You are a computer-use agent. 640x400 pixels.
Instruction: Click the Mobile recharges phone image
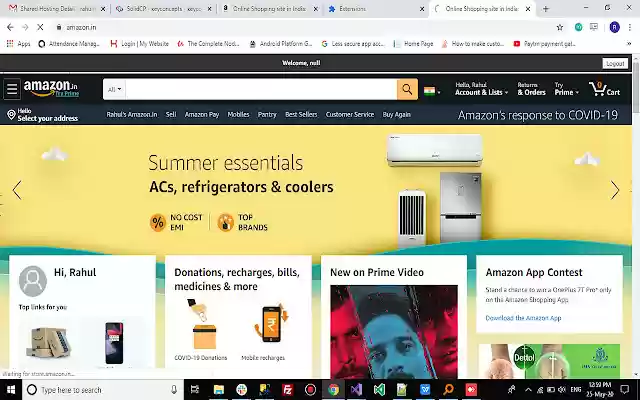coord(271,324)
